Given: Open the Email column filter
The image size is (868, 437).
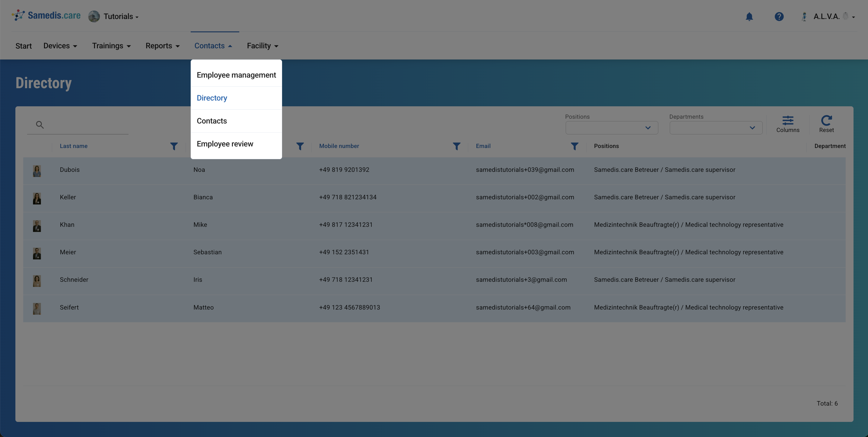Looking at the screenshot, I should point(574,146).
